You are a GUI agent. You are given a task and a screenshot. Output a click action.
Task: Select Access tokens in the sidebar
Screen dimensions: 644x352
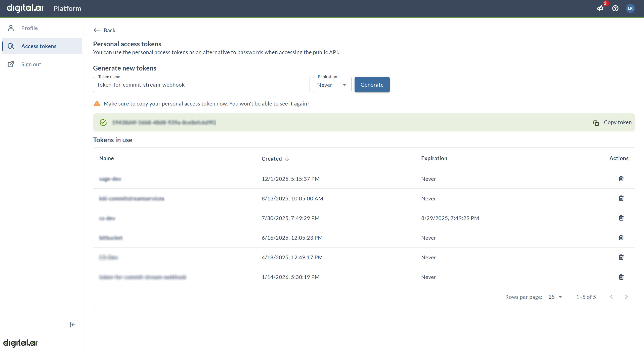coord(39,46)
